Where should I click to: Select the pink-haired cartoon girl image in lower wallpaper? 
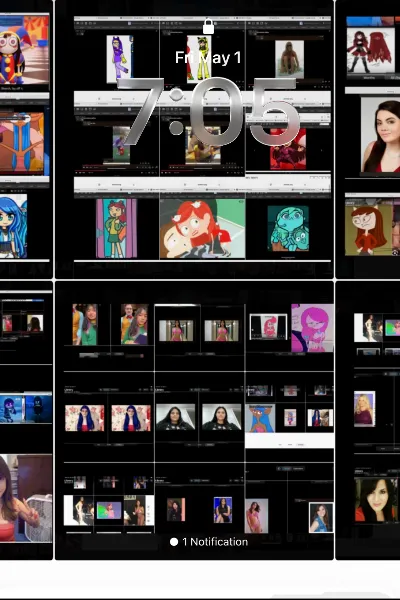(x=312, y=328)
